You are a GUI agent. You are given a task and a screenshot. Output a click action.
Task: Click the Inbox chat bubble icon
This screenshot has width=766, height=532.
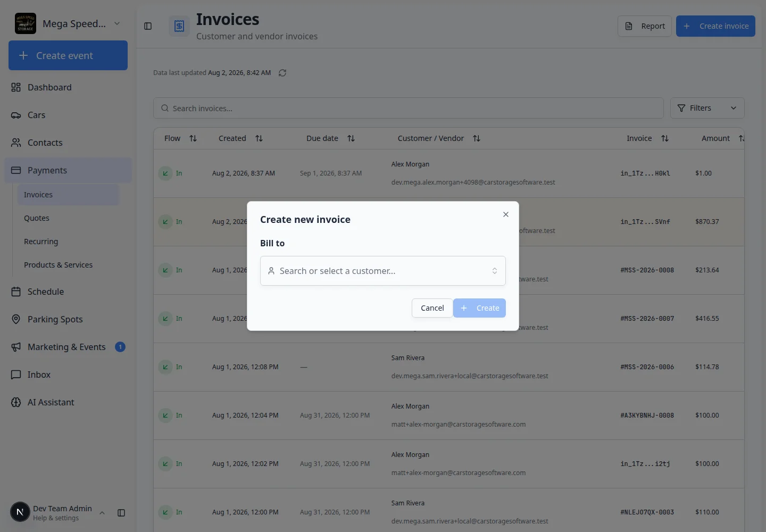(x=16, y=375)
